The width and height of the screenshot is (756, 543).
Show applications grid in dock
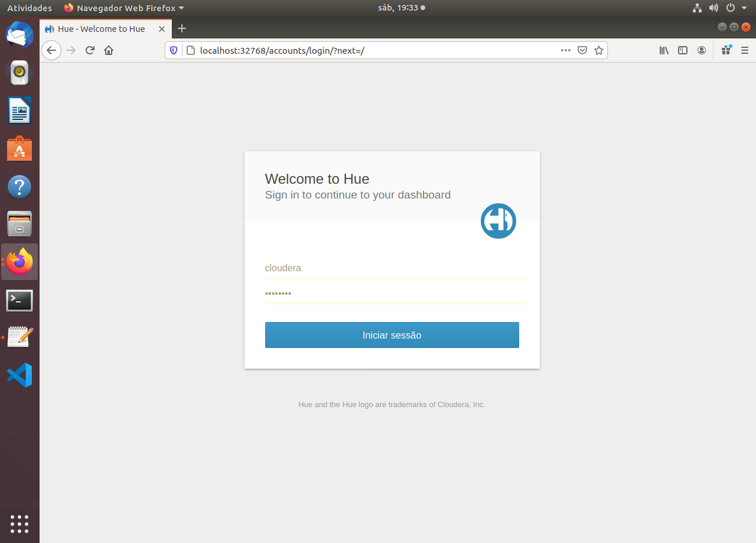pyautogui.click(x=19, y=524)
